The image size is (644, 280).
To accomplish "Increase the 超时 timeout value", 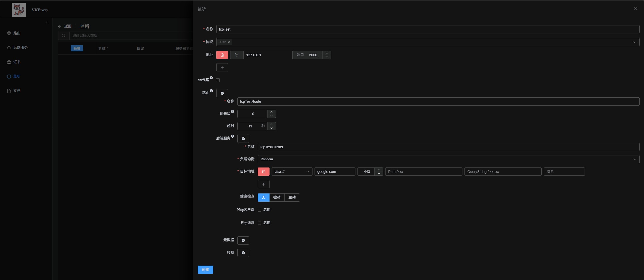I will tap(271, 124).
